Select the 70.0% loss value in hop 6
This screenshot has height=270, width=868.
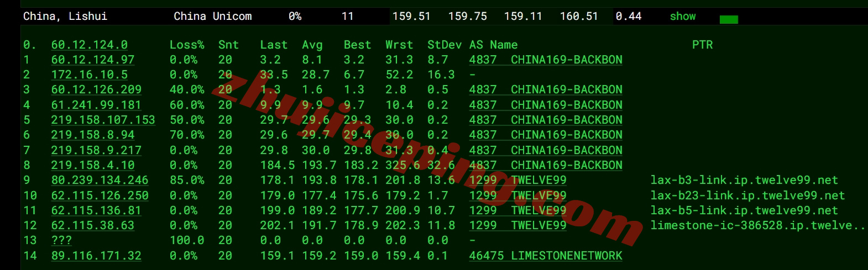point(187,135)
